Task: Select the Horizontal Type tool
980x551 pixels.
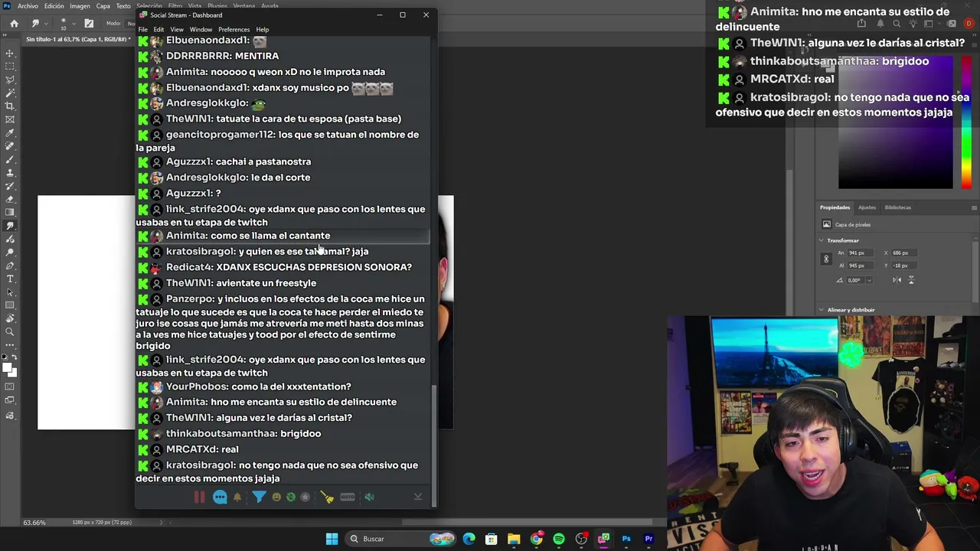Action: [x=10, y=279]
